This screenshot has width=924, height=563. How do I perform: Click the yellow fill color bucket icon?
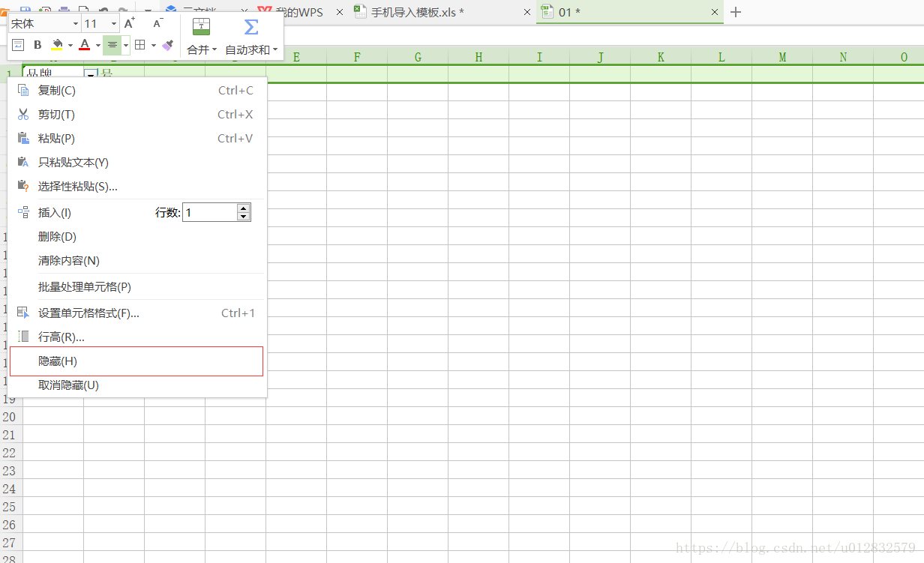coord(57,45)
